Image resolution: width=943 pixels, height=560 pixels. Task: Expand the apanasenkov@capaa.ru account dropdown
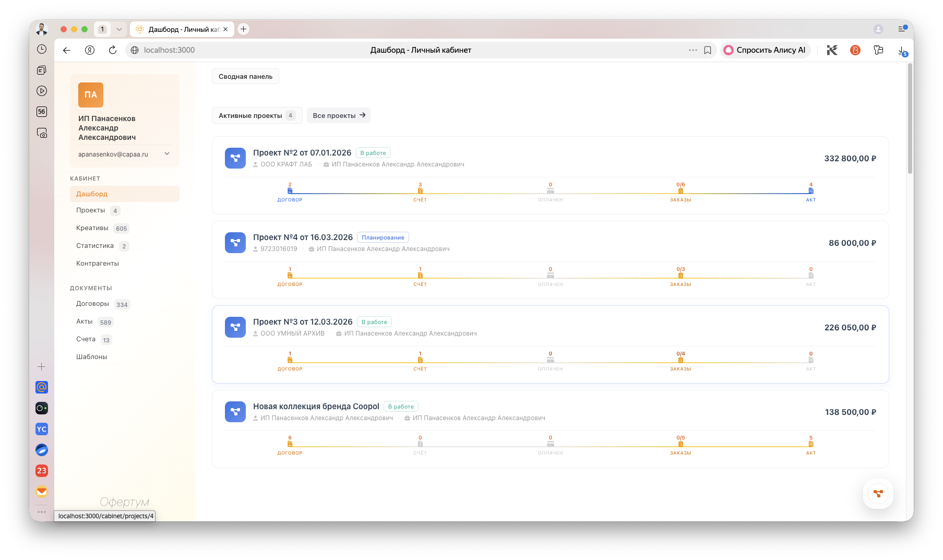(167, 154)
